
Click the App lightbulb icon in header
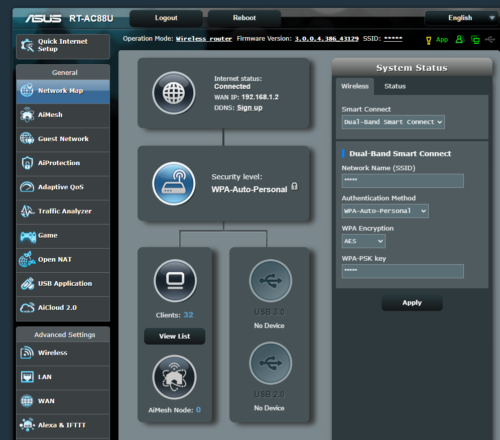point(429,40)
